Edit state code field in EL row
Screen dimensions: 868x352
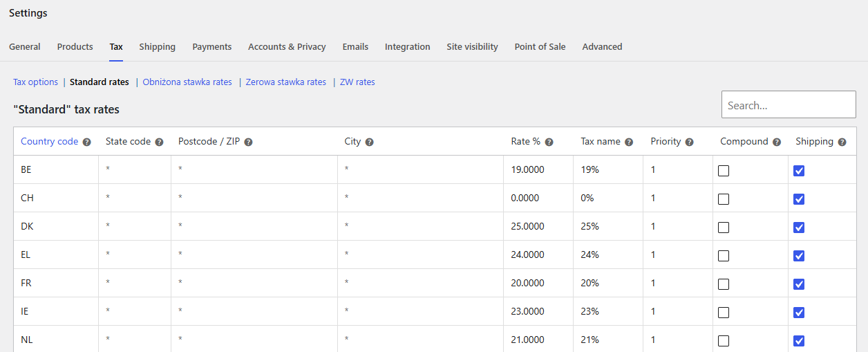135,254
